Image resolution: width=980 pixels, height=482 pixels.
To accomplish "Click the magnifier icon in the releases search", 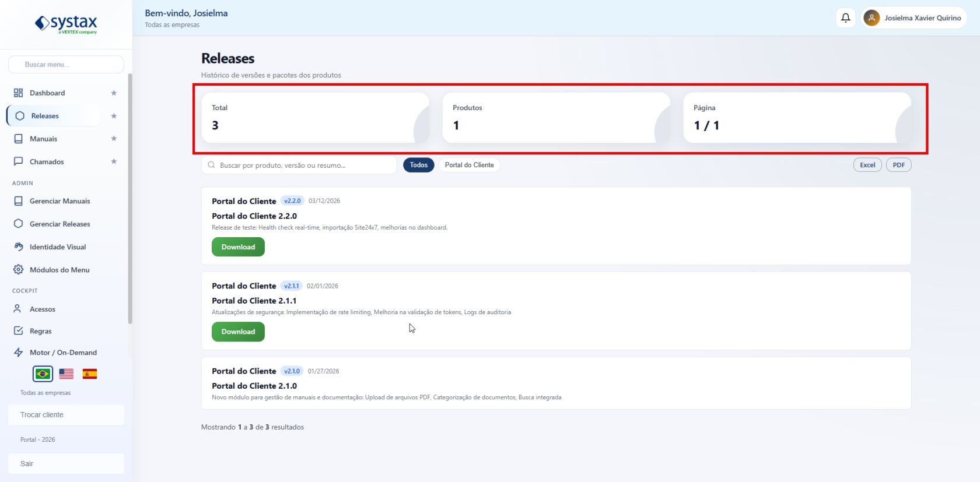I will point(211,165).
